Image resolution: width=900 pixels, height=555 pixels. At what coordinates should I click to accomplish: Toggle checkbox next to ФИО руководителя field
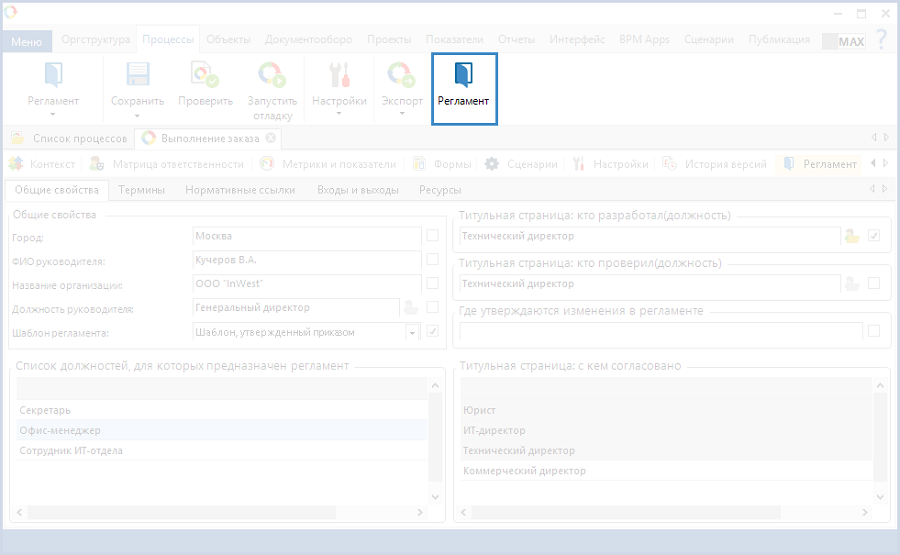432,260
